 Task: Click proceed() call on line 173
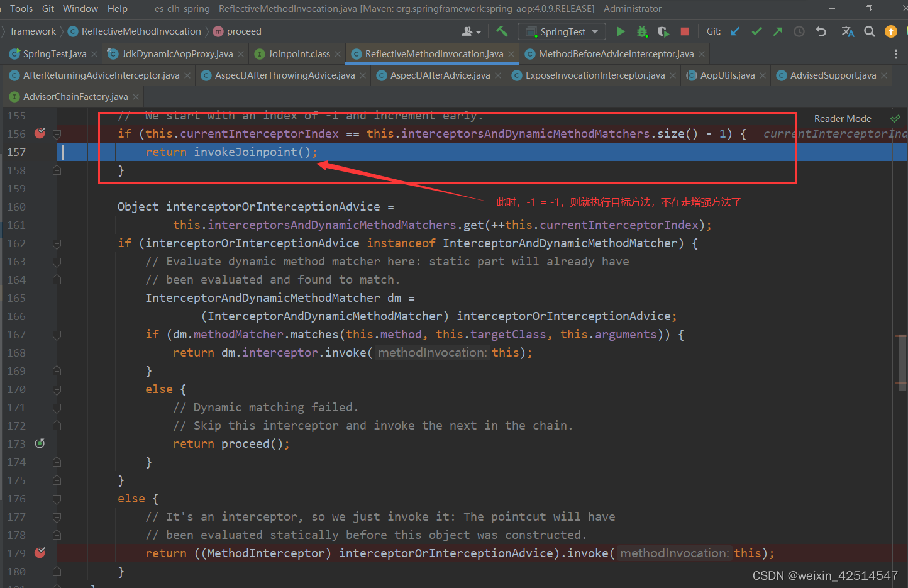pyautogui.click(x=252, y=443)
